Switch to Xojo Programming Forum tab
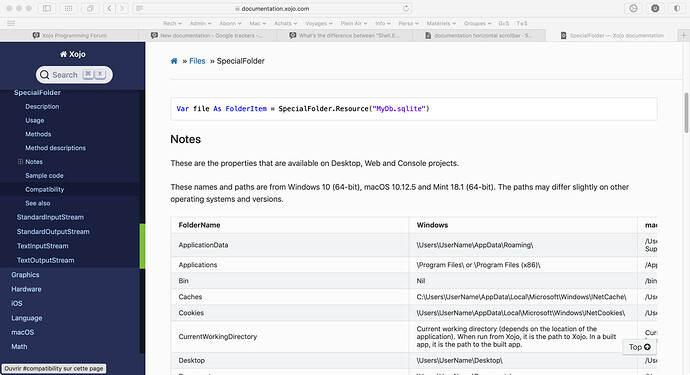 click(70, 36)
